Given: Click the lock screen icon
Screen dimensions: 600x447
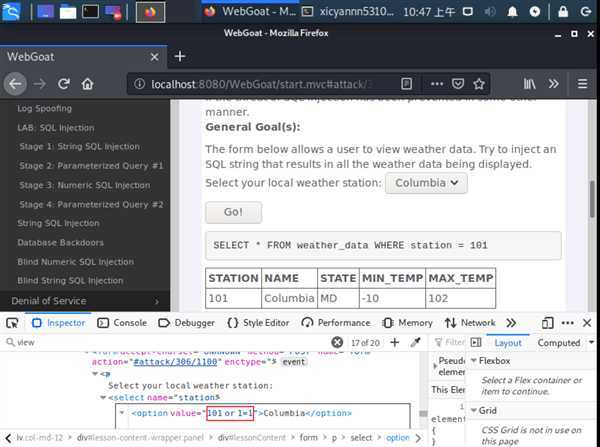Looking at the screenshot, I should [x=563, y=12].
